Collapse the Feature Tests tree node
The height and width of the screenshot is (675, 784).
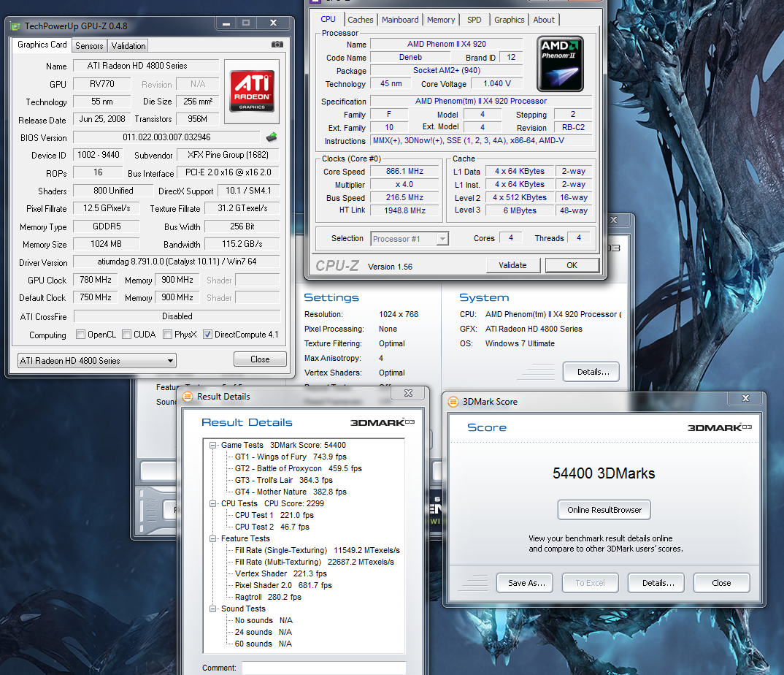212,538
